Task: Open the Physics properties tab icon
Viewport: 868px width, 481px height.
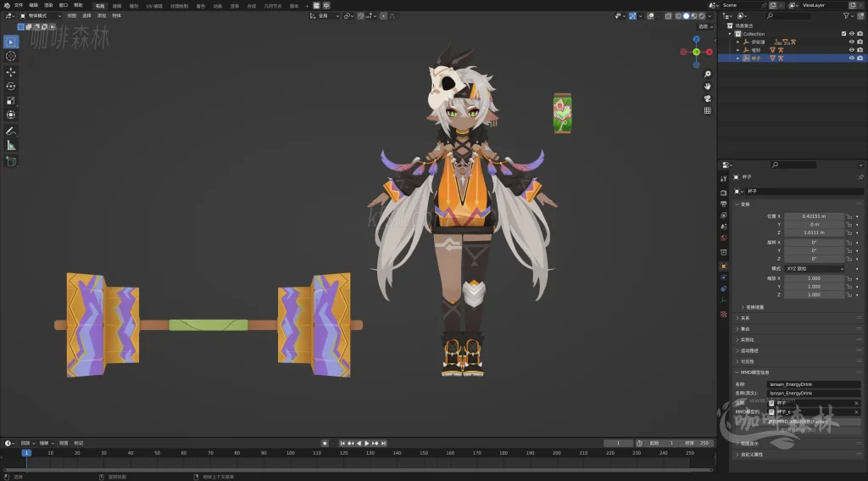Action: 724,277
